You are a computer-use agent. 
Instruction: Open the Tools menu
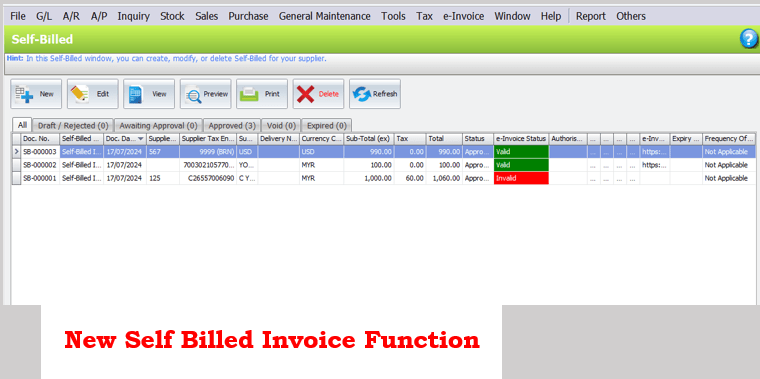(393, 16)
